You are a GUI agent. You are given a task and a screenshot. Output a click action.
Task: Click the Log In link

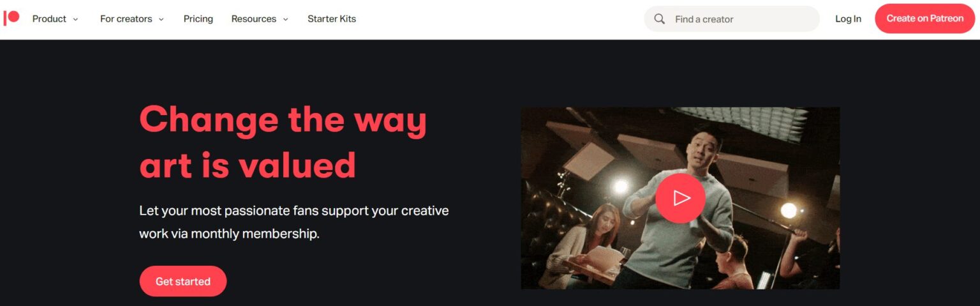pos(848,19)
